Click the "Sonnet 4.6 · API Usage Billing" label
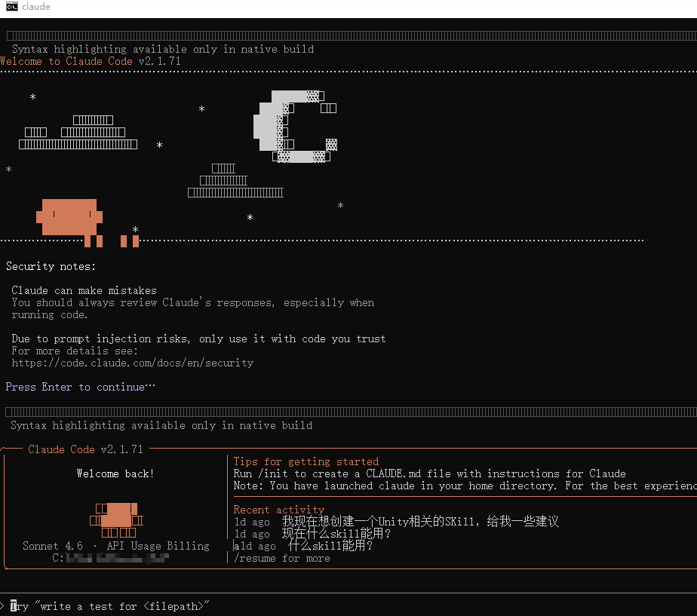Screen dimensions: 697x616 pos(116,546)
